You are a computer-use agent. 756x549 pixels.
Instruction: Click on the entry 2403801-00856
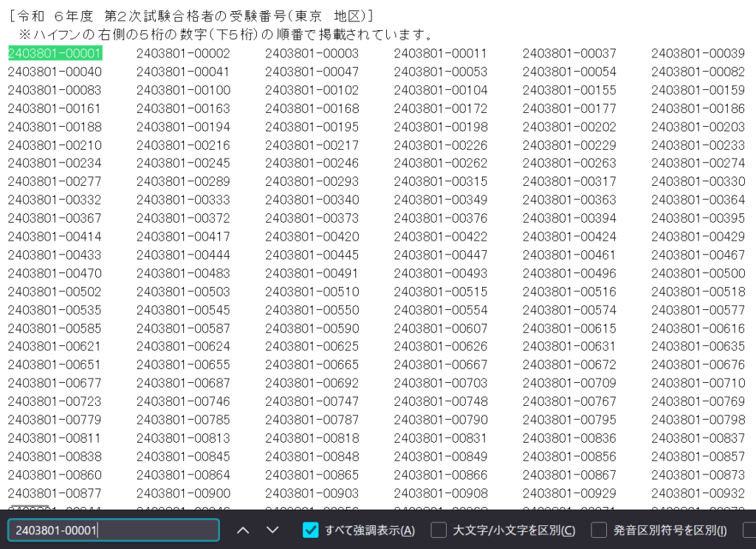point(569,457)
